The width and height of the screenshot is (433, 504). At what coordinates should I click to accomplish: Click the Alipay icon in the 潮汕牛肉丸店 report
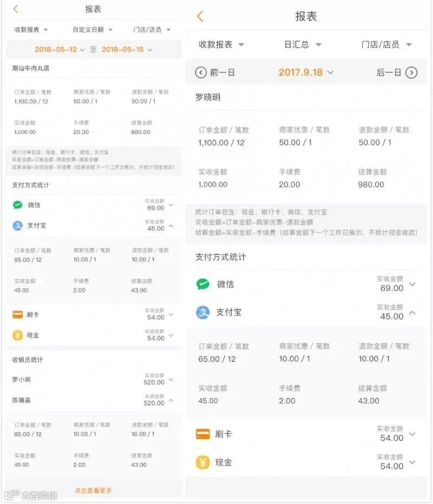(18, 226)
